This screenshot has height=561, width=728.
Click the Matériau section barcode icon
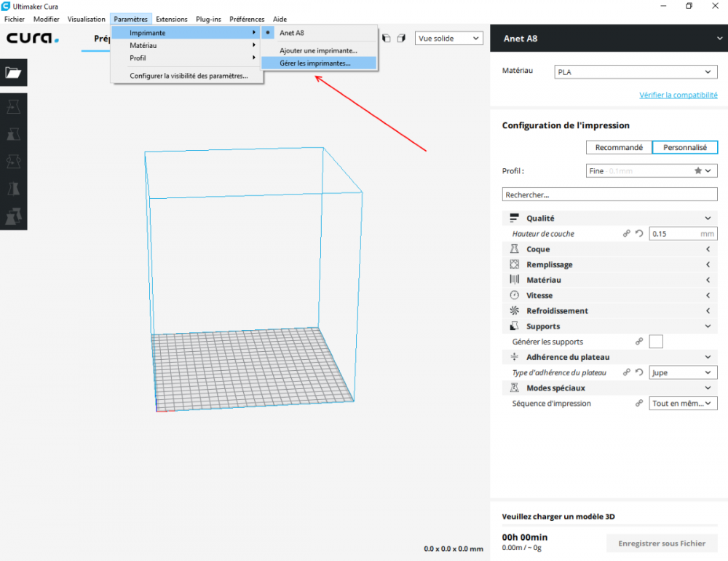[515, 280]
